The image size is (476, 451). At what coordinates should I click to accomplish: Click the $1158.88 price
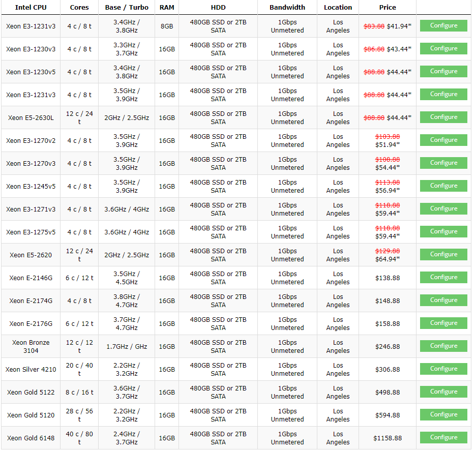388,438
